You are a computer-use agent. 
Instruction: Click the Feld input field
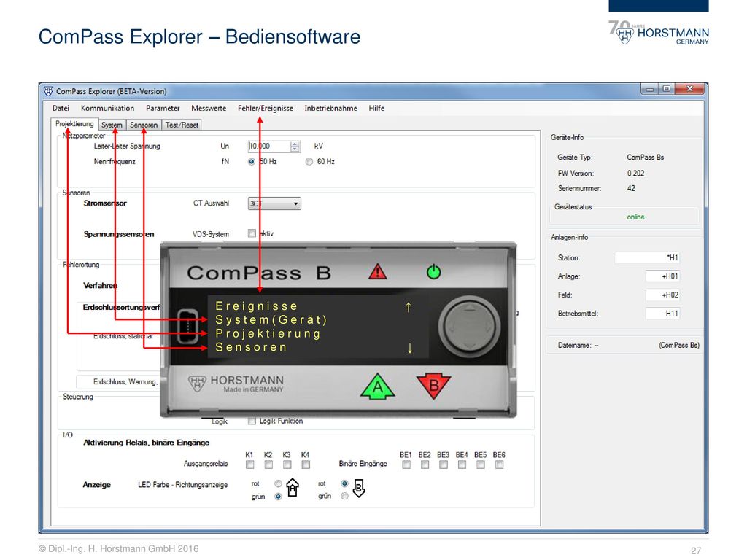(662, 295)
